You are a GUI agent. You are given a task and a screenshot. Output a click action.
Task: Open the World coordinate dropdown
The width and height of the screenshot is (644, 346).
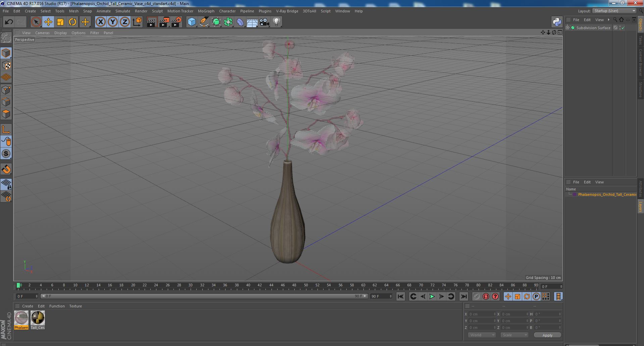point(482,335)
